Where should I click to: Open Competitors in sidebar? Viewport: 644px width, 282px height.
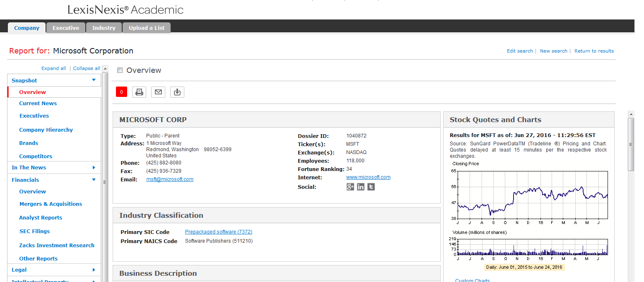click(36, 156)
